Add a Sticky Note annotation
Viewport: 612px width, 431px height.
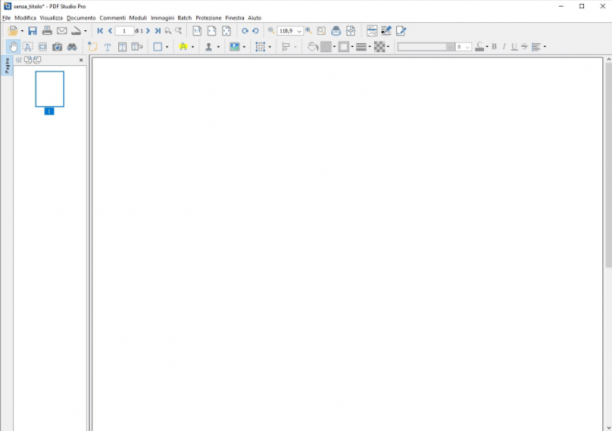[93, 47]
